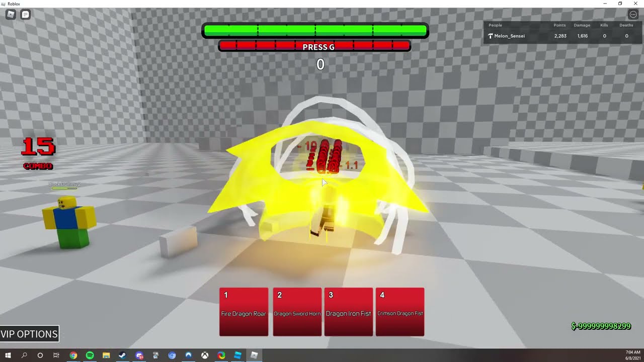This screenshot has height=362, width=644.
Task: Click the 2,283 points value
Action: coord(560,36)
